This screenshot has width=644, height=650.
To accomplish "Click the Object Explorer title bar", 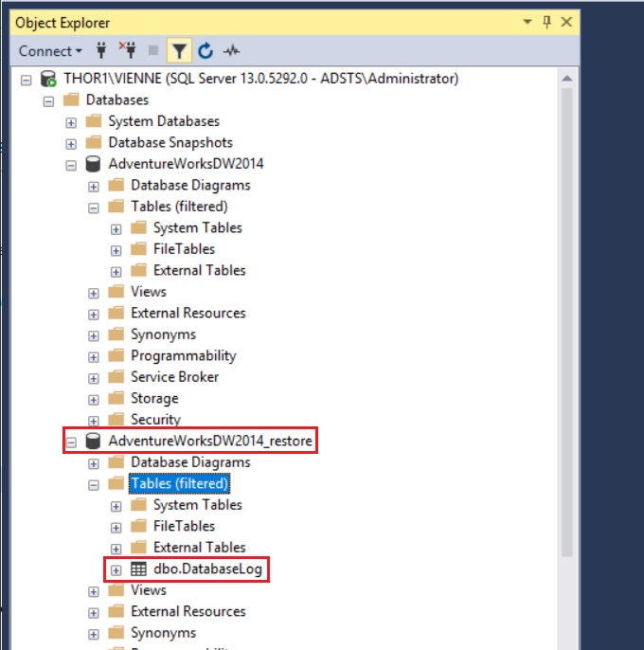I will [265, 23].
